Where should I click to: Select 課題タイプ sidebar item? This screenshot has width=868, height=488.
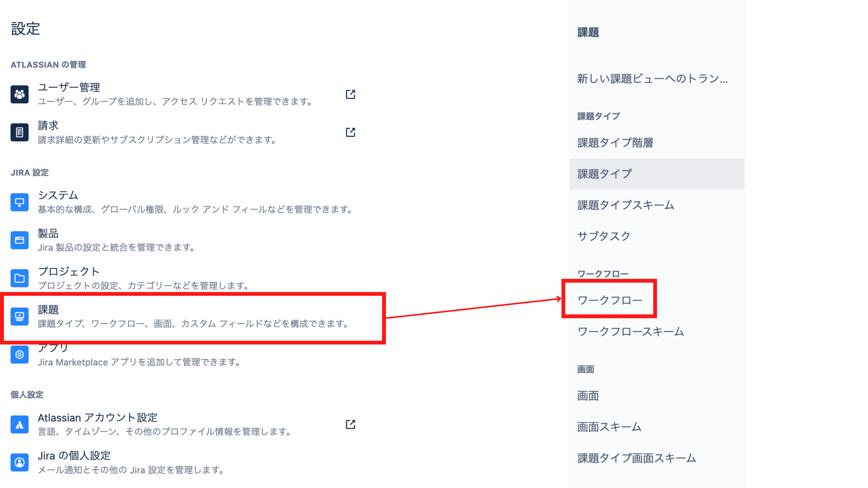[604, 174]
